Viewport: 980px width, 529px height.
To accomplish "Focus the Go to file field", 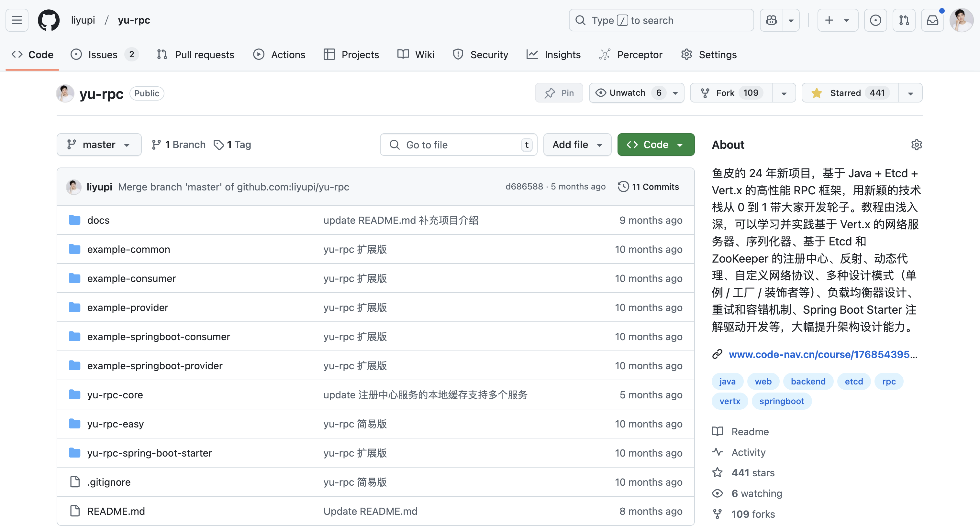I will click(x=458, y=145).
